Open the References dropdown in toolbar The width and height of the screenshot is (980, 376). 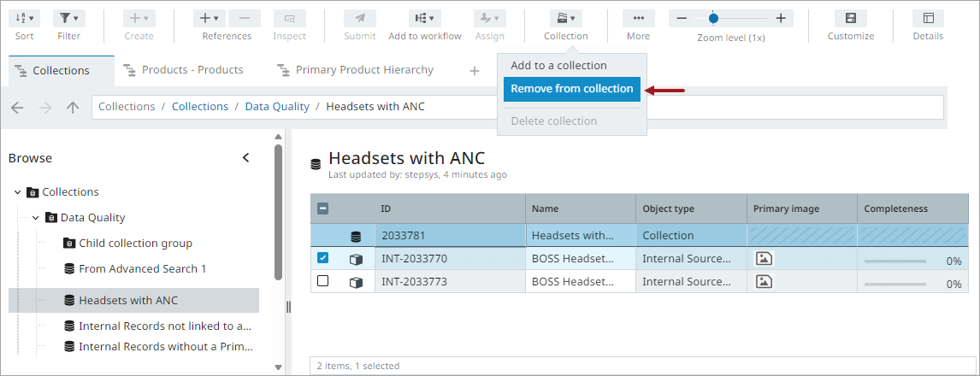coord(209,18)
